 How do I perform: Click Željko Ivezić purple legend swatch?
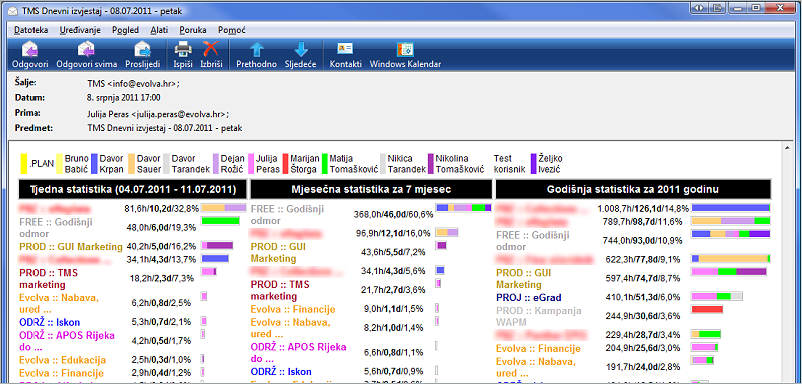(x=533, y=164)
